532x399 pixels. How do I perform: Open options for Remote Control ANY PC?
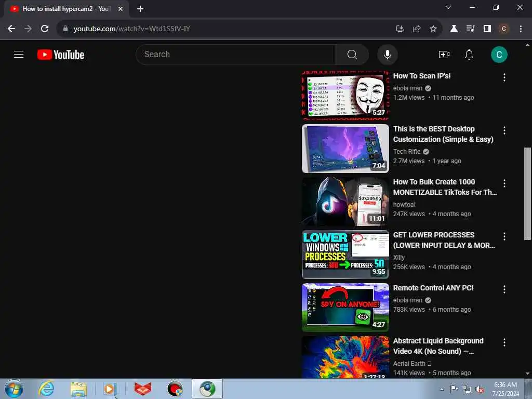tap(504, 289)
